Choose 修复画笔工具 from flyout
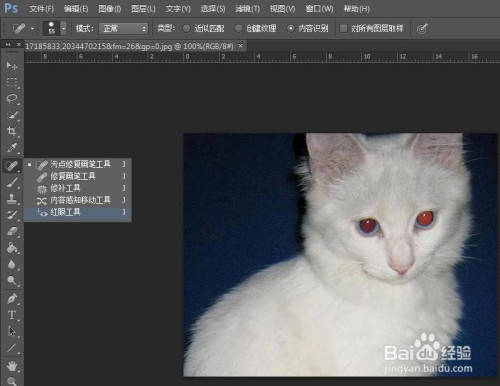This screenshot has height=386, width=500. (77, 176)
